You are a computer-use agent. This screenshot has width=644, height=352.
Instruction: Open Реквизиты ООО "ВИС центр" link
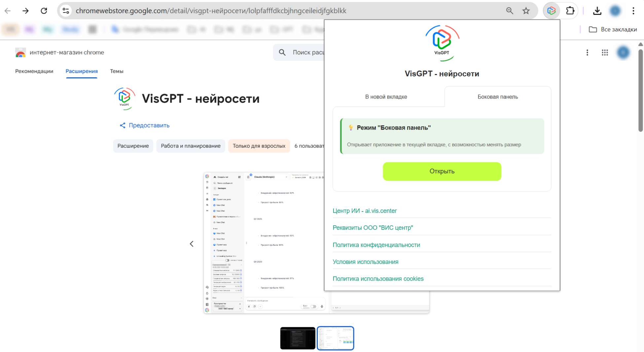coord(373,228)
